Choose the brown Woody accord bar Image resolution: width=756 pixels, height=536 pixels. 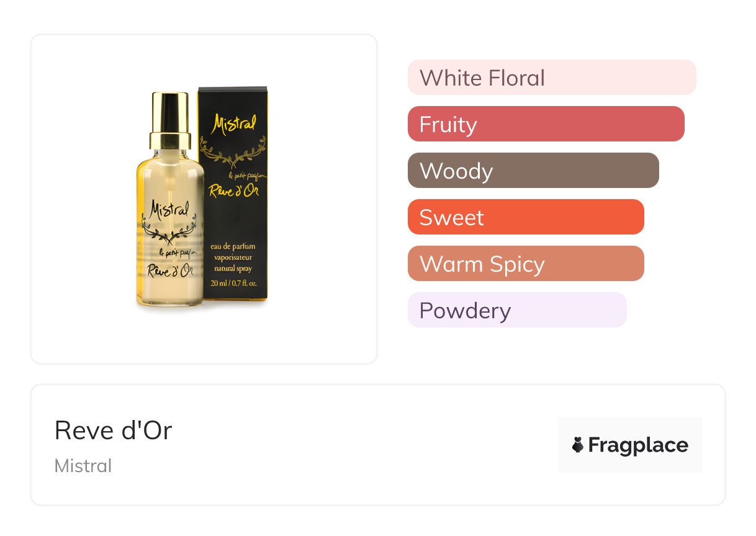pos(533,171)
